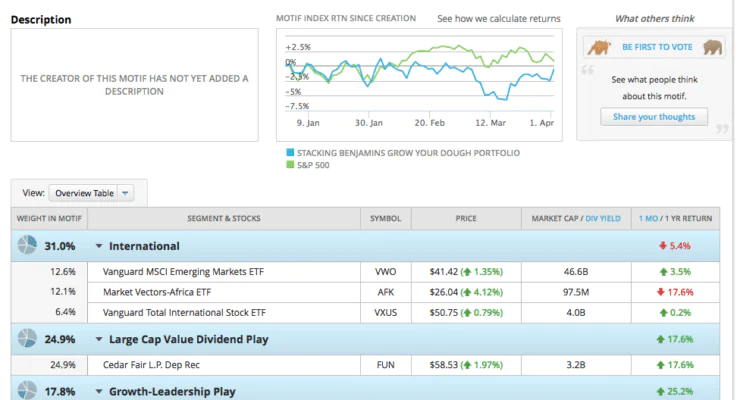Click the bear icon to vote bearish
This screenshot has width=740, height=400.
coord(713,47)
